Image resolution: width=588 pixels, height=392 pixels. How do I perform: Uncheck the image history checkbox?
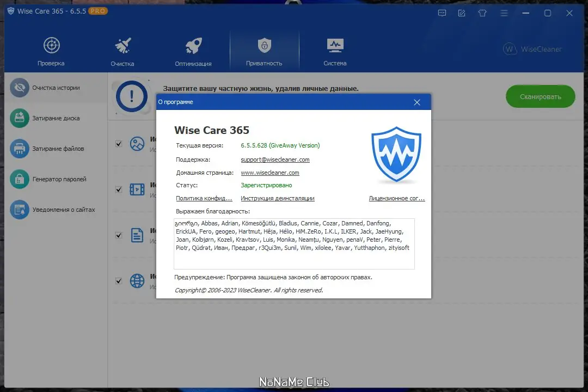pos(119,144)
